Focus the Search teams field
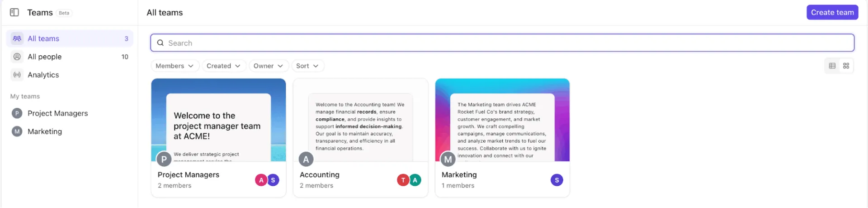 point(502,43)
